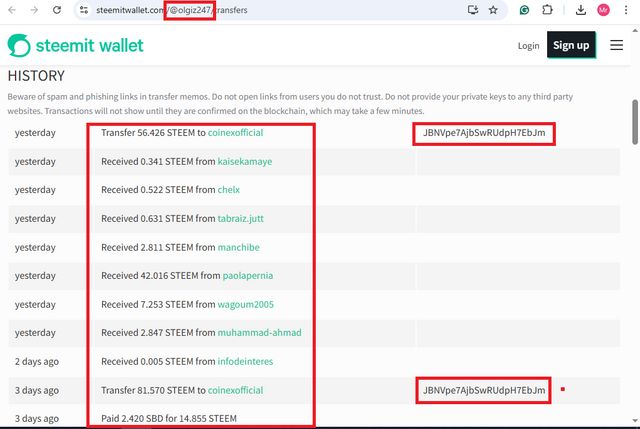Click the install app icon in the address bar
Image resolution: width=640 pixels, height=429 pixels.
tap(473, 10)
